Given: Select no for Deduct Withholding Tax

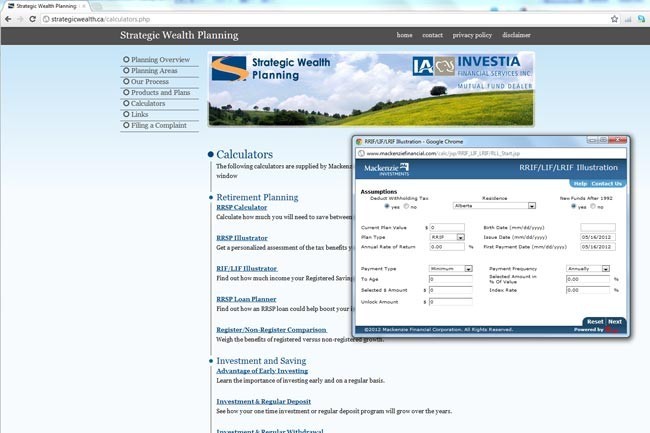Looking at the screenshot, I should [406, 206].
